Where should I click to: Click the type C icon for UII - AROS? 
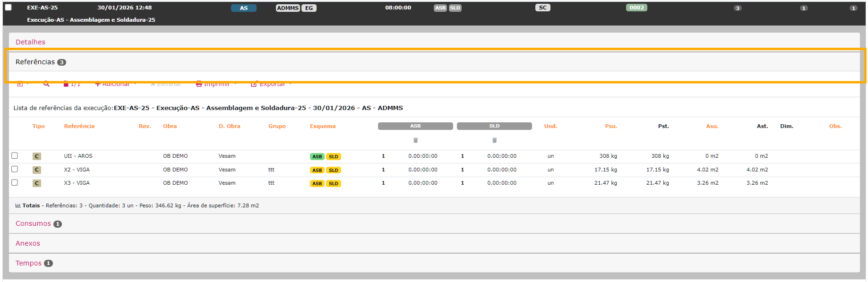tap(37, 156)
